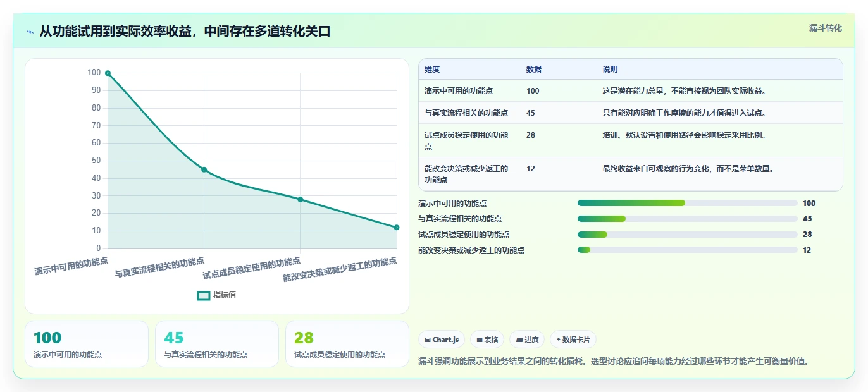The width and height of the screenshot is (868, 392).
Task: Select the Chart.js chip
Action: 442,340
